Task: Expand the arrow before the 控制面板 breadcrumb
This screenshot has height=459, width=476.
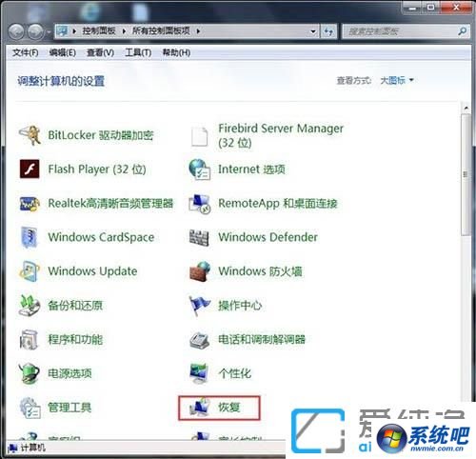Action: pos(74,31)
